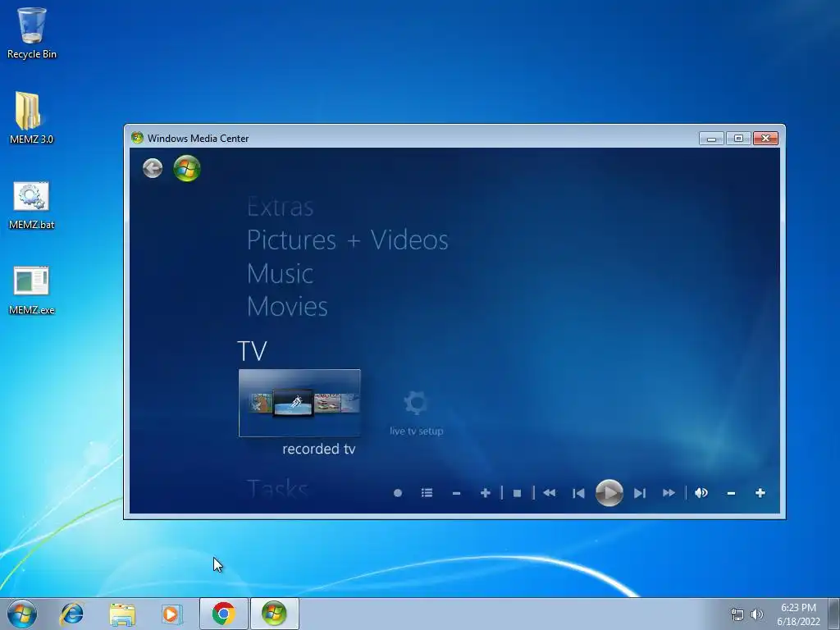Viewport: 840px width, 630px height.
Task: Open the recorded tv thumbnail tile
Action: [x=299, y=403]
